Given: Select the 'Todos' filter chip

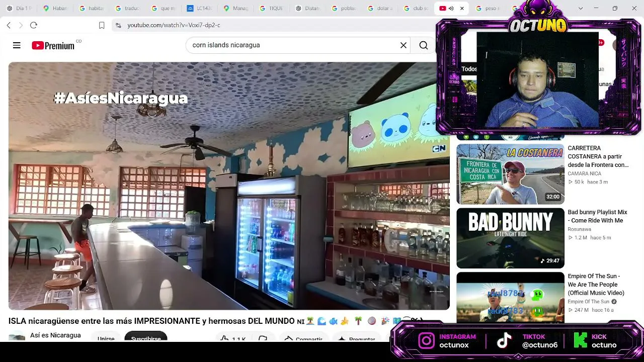Looking at the screenshot, I should [469, 69].
